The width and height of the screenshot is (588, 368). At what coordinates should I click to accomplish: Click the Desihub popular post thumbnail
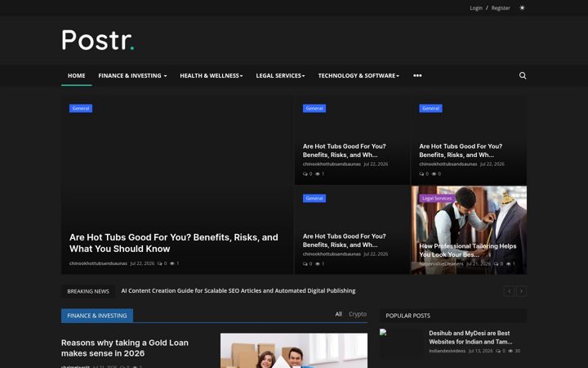tap(401, 343)
